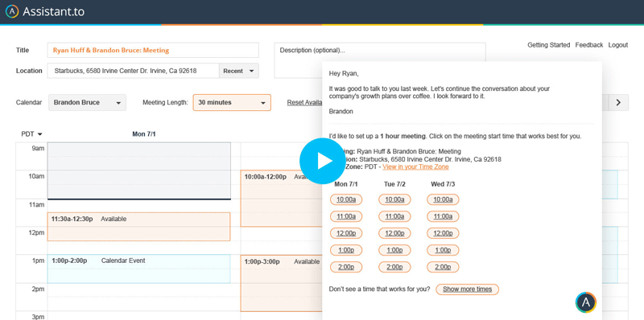This screenshot has height=320, width=644.
Task: Click the 1:00p-3:00p Available block
Action: pyautogui.click(x=281, y=283)
